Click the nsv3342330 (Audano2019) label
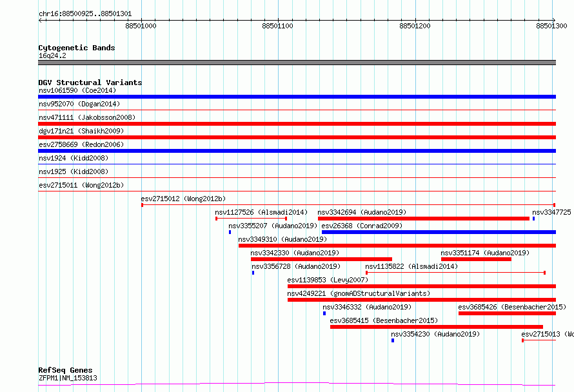 pyautogui.click(x=295, y=253)
